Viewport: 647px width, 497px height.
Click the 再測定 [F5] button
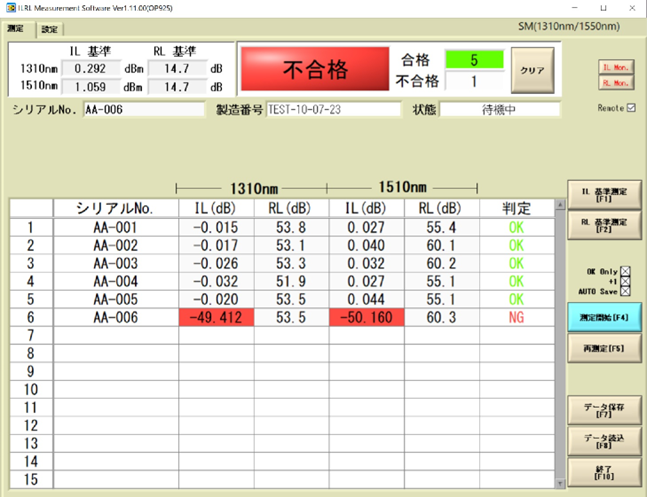point(604,349)
